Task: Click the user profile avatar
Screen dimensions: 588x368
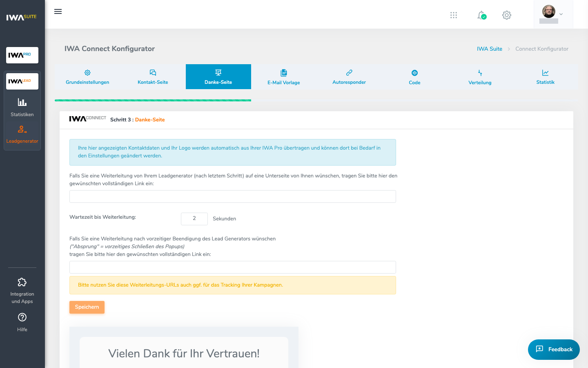Action: [549, 11]
